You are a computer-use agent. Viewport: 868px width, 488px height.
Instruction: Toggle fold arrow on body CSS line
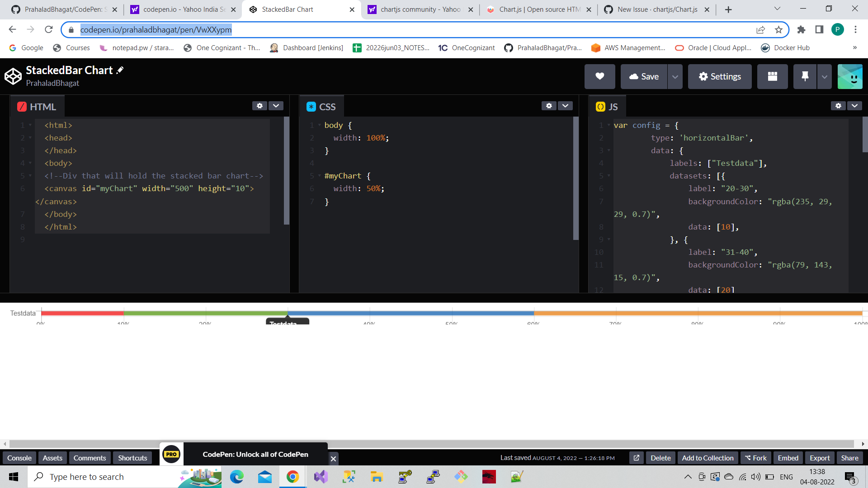pyautogui.click(x=320, y=125)
